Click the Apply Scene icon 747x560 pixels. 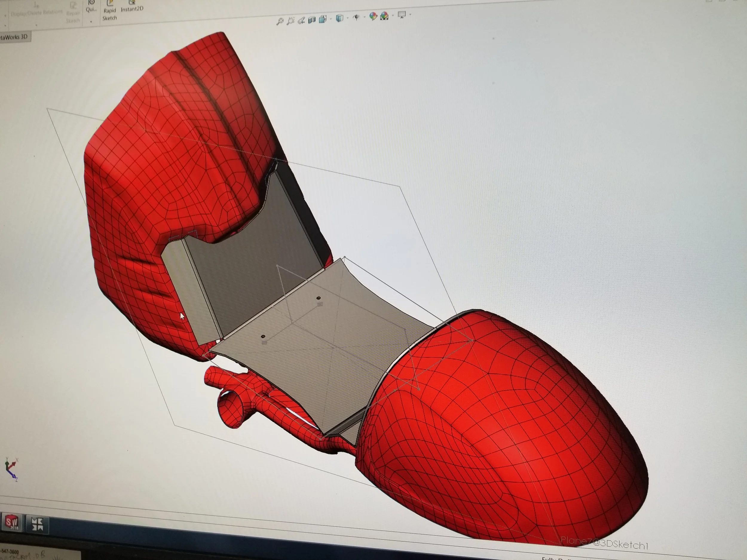(x=384, y=16)
